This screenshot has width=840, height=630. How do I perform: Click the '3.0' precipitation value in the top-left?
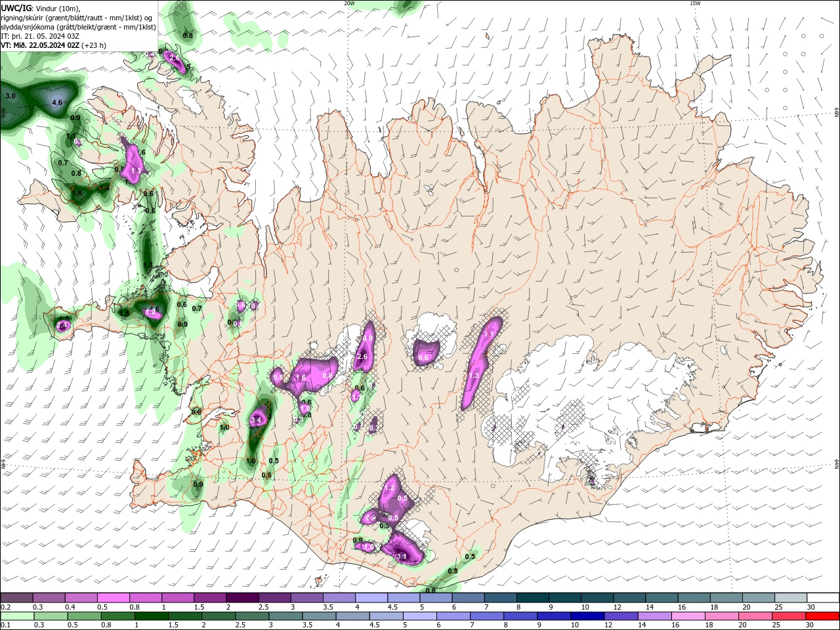10,96
